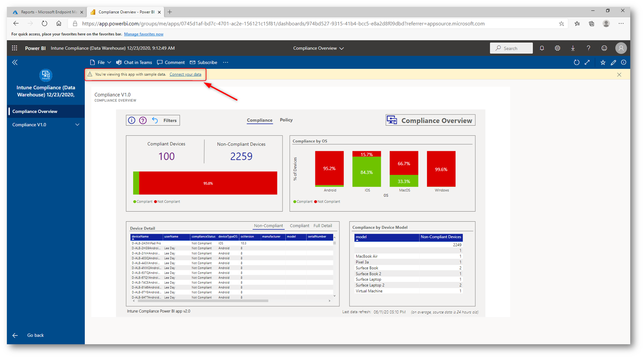
Task: Switch to the Policy report tab
Action: click(x=286, y=120)
